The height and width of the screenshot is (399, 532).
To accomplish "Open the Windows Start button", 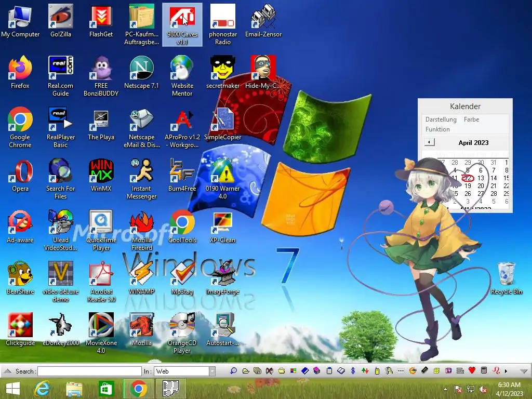I will click(13, 389).
